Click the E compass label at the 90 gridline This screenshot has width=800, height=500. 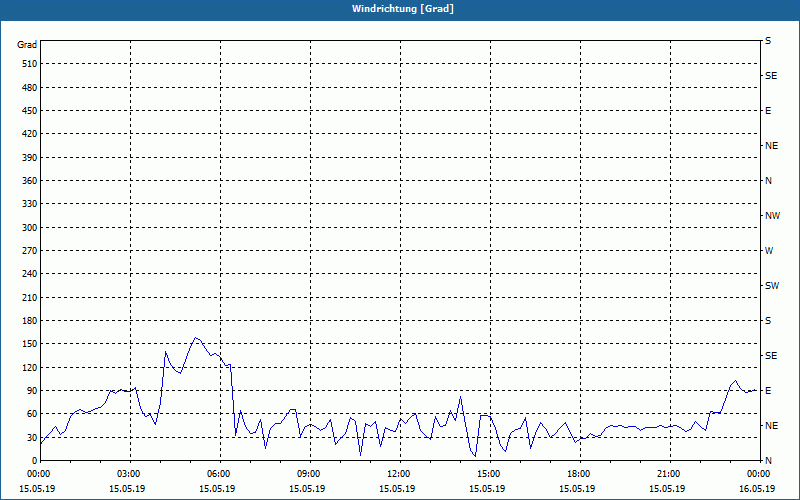pos(768,391)
